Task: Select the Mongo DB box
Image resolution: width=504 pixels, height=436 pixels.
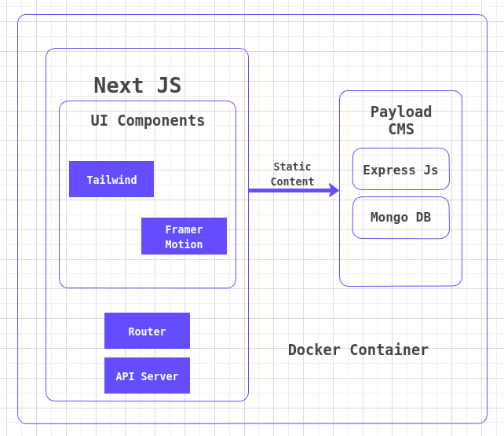Action: [x=400, y=218]
